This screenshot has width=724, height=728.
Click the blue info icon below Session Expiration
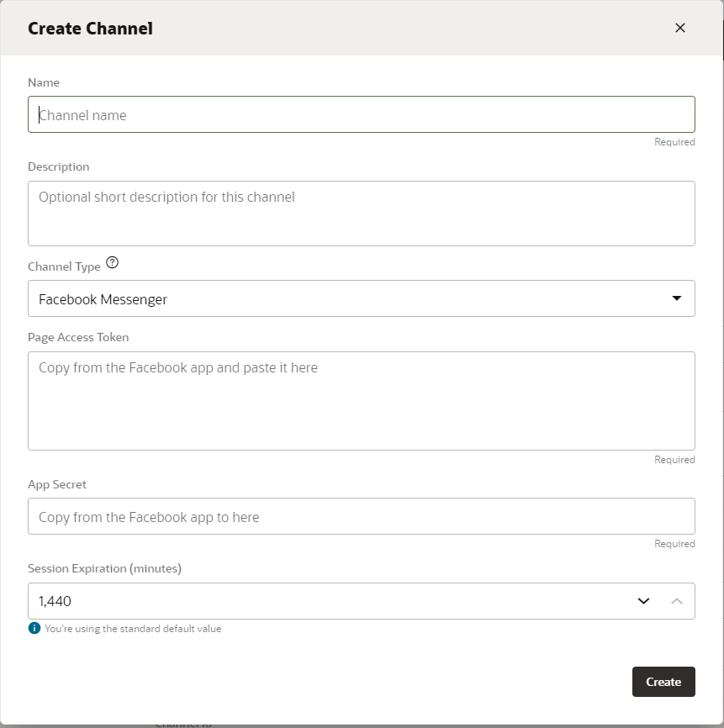click(34, 628)
